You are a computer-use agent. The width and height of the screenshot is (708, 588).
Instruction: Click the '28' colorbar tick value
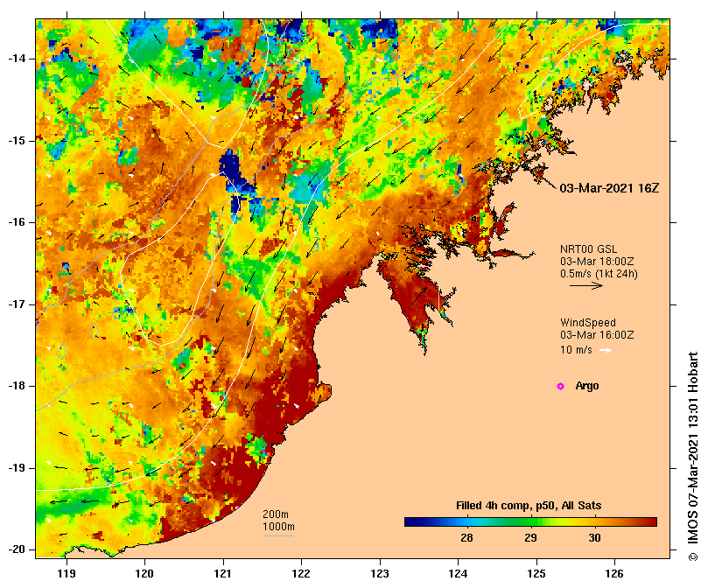(x=466, y=538)
